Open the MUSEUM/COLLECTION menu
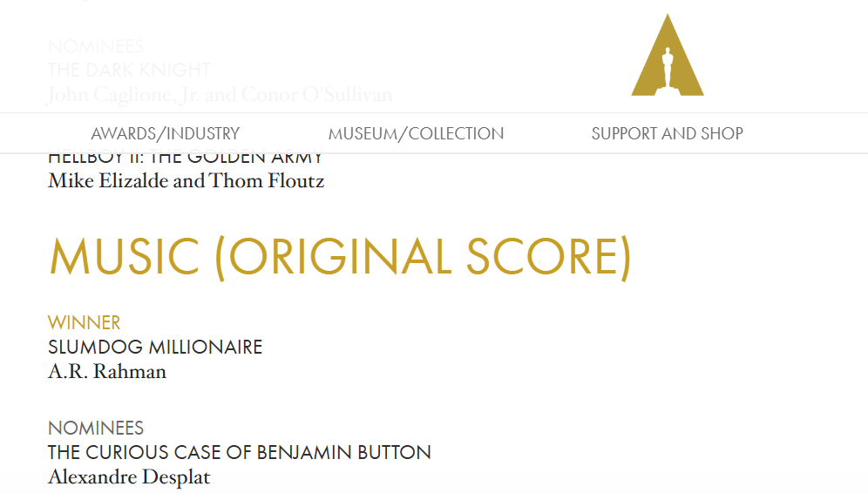868x493 pixels. (416, 133)
